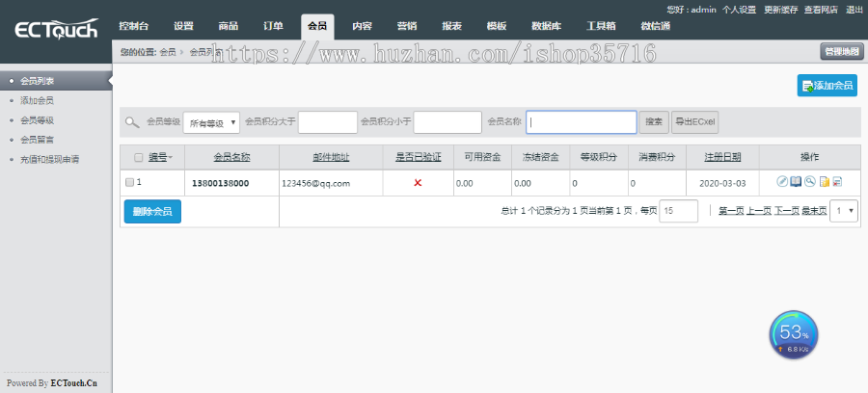Tick the select-all checkbox in table header
Screen dimensions: 868x393
pyautogui.click(x=139, y=158)
